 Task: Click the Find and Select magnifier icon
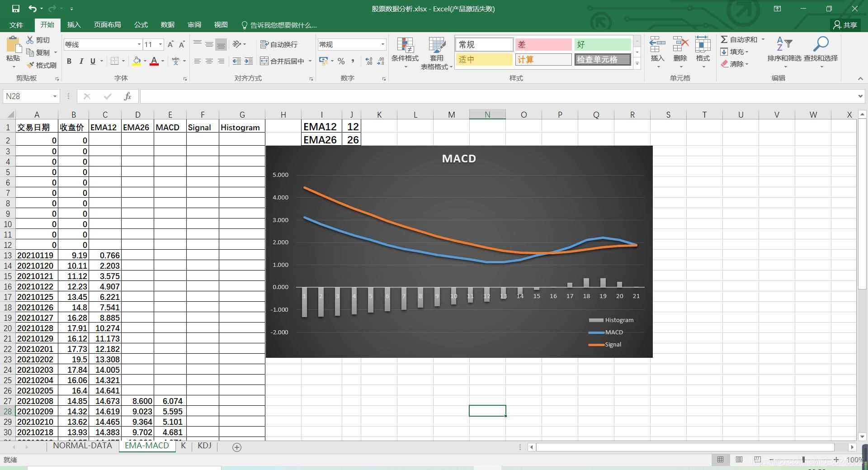click(820, 44)
